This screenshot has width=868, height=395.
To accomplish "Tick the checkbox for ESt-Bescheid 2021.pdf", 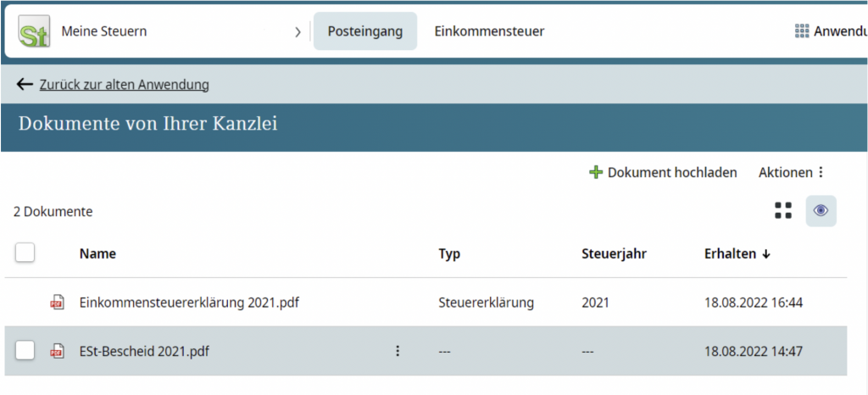I will click(25, 351).
